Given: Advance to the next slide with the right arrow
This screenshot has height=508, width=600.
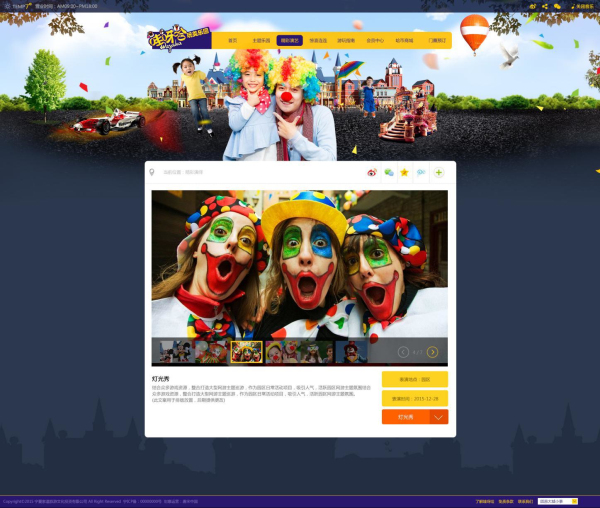Looking at the screenshot, I should [432, 352].
